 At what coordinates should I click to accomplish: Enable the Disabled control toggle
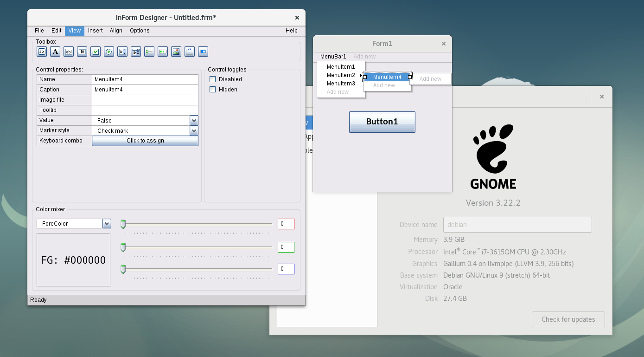pyautogui.click(x=213, y=79)
